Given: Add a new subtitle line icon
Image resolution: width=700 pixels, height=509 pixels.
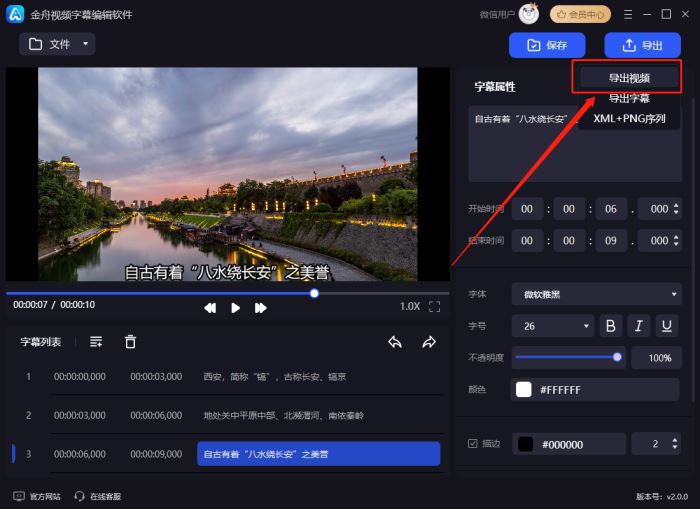Looking at the screenshot, I should coord(96,342).
